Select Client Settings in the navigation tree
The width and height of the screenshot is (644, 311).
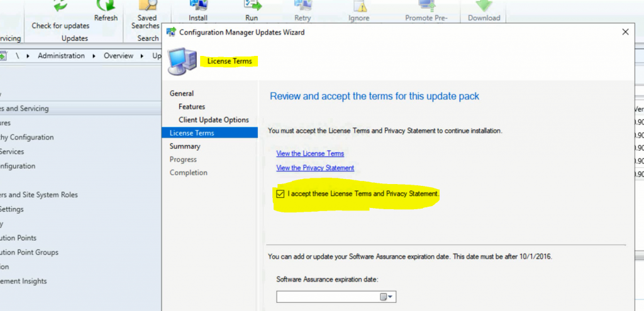coord(12,209)
